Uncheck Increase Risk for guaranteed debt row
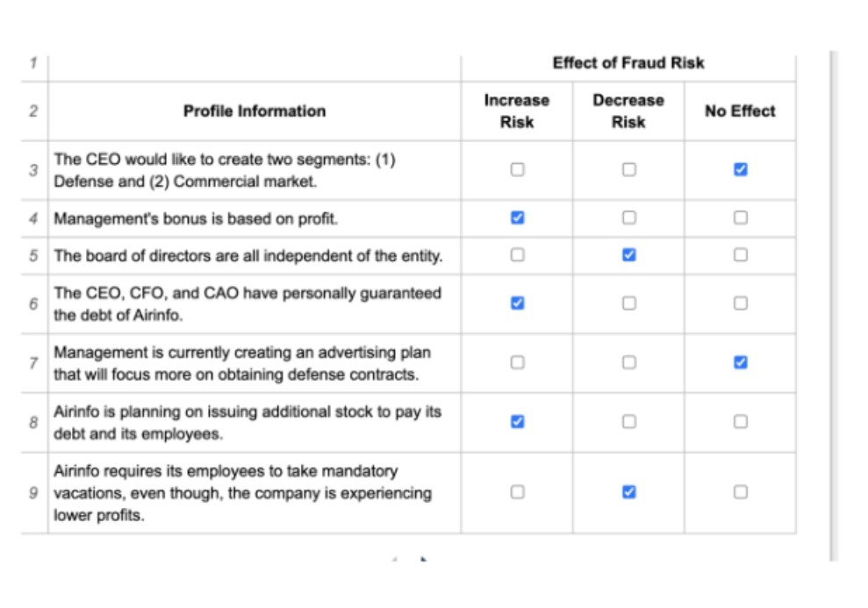 (x=516, y=302)
